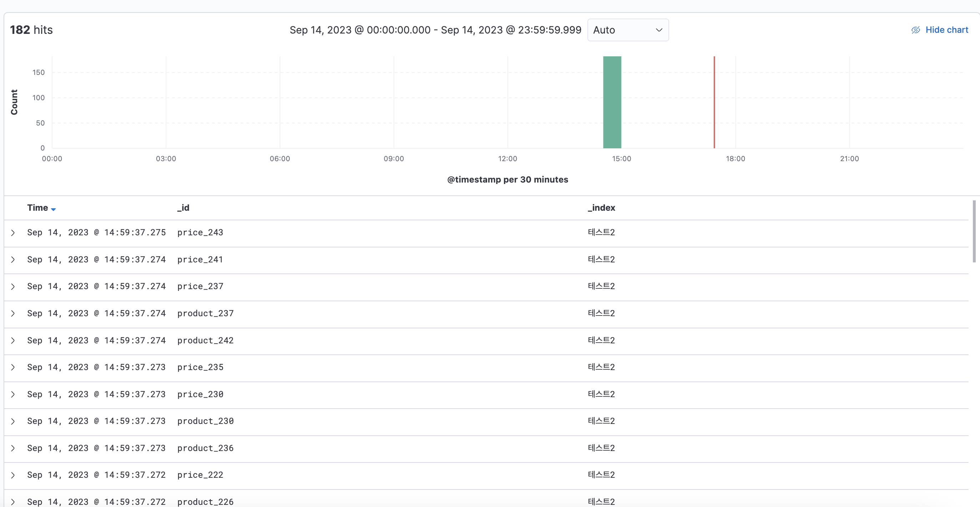Click the index value in product_242 row
This screenshot has height=507, width=980.
click(601, 340)
